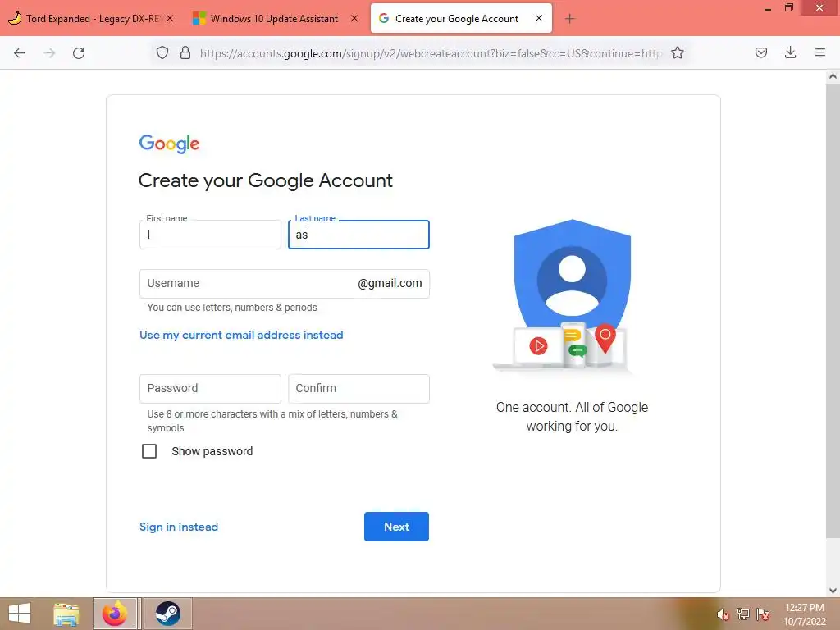Click the Google logo

point(169,144)
